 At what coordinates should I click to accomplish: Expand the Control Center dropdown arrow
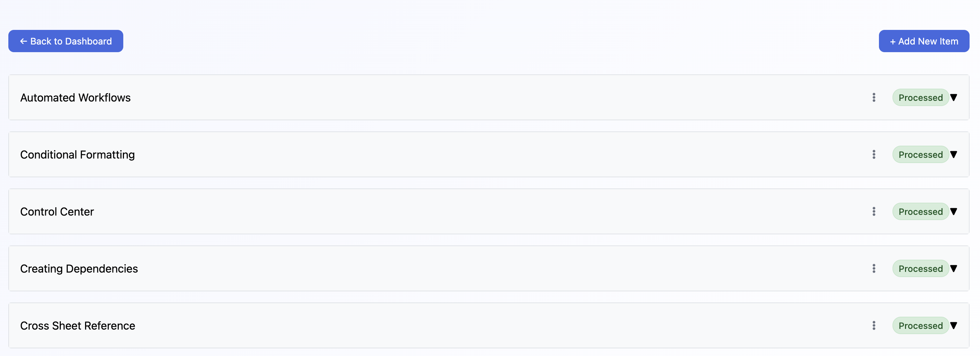(x=953, y=211)
